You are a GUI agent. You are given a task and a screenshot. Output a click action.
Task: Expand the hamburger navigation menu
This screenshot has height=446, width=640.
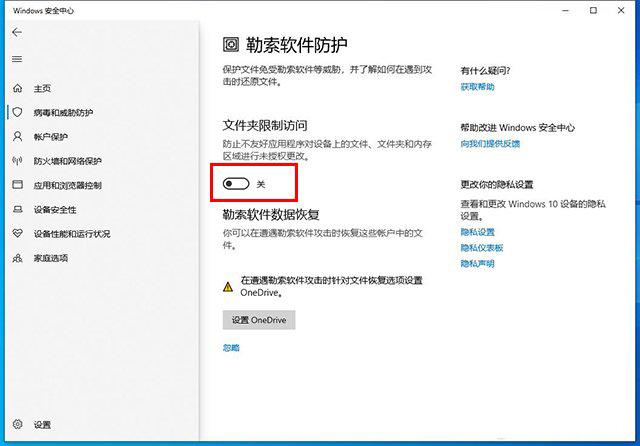click(17, 59)
